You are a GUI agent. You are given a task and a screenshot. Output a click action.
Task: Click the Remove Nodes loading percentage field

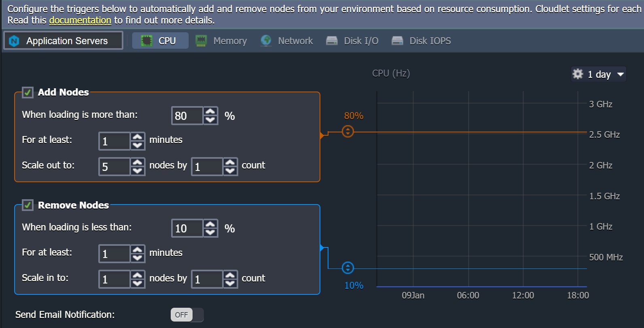[x=187, y=228]
